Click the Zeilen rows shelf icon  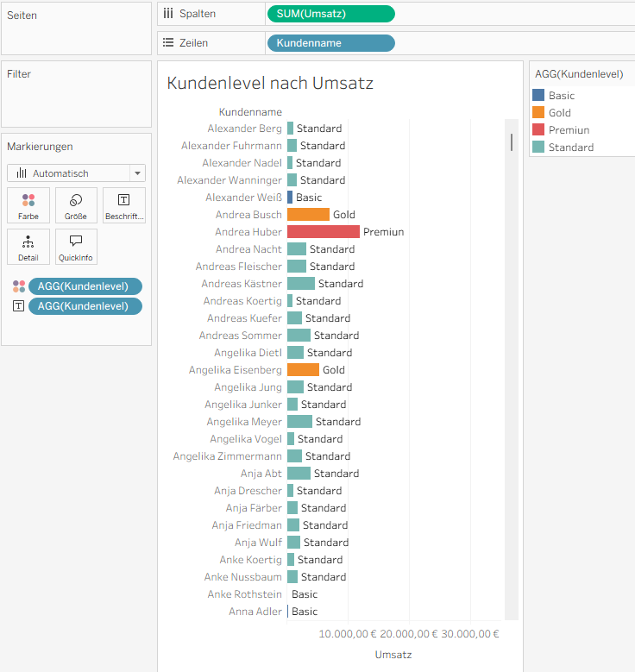click(168, 43)
